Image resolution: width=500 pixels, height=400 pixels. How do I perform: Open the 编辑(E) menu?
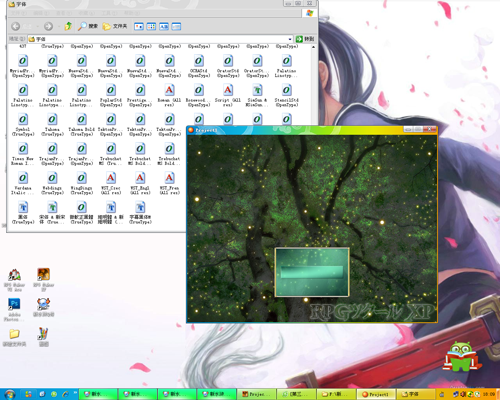[41, 13]
